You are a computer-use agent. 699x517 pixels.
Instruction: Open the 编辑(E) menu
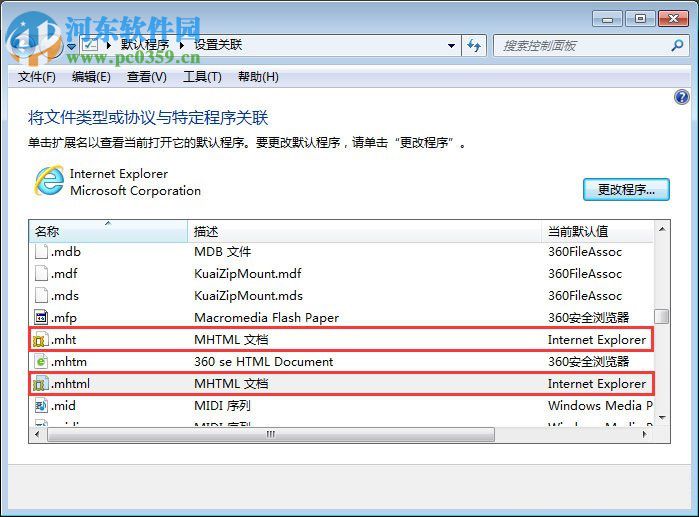pyautogui.click(x=91, y=77)
